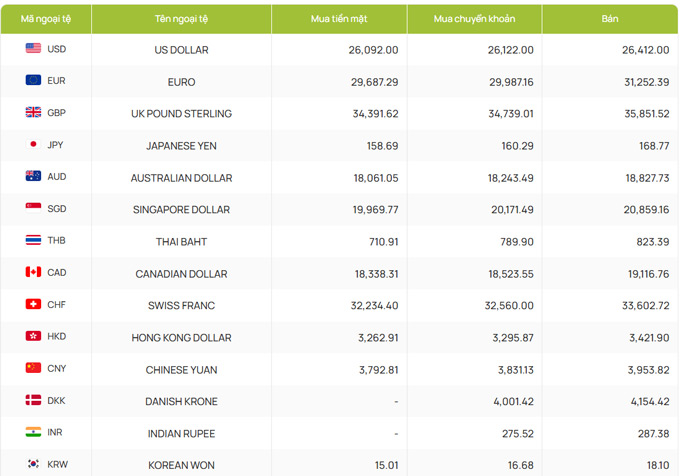Select the KRW South Korea flag icon
The width and height of the screenshot is (680, 476).
click(x=33, y=463)
